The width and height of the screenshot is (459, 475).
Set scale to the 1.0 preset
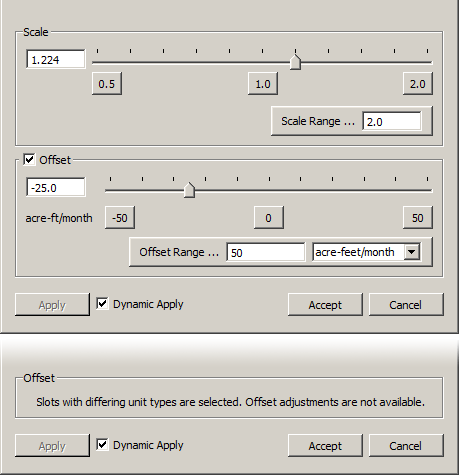[x=263, y=83]
